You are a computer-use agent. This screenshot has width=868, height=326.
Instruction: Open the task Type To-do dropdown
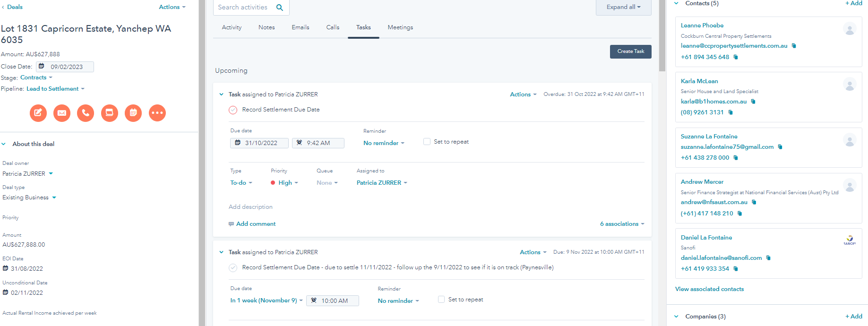[x=241, y=183]
